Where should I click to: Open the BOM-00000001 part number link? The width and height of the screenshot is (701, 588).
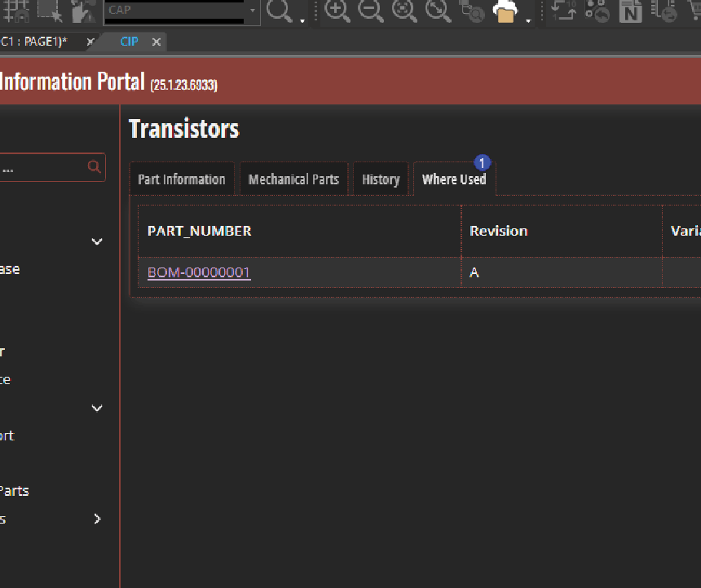coord(199,272)
